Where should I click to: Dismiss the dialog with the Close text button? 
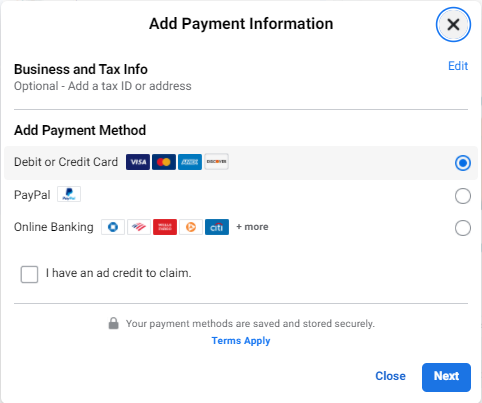(x=390, y=376)
